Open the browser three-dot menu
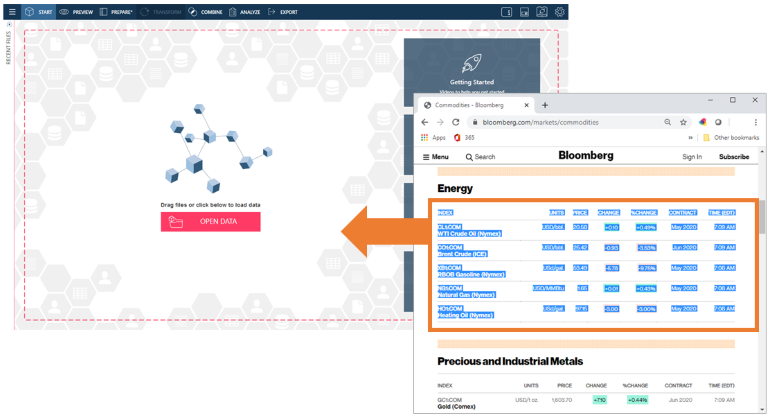This screenshot has width=768, height=418. coord(755,122)
